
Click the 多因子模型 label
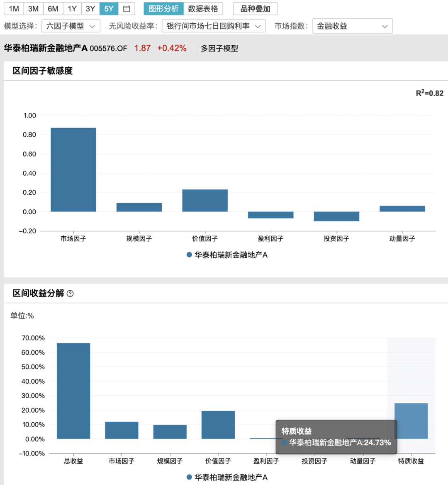[x=219, y=49]
